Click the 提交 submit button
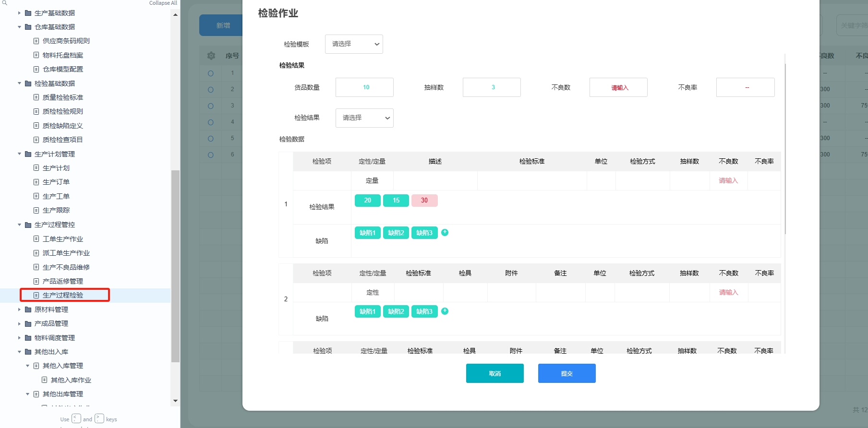Viewport: 868px width, 428px height. click(x=567, y=373)
